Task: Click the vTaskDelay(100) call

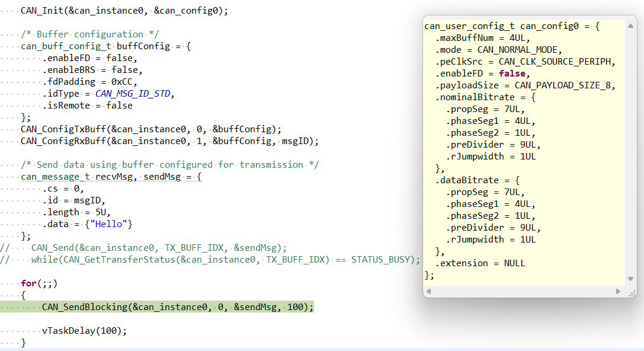Action: coord(85,331)
